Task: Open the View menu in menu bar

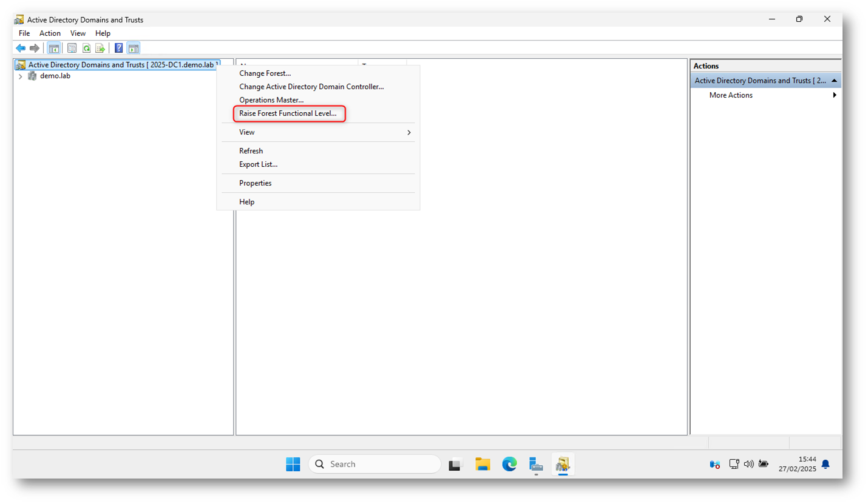Action: pyautogui.click(x=78, y=33)
